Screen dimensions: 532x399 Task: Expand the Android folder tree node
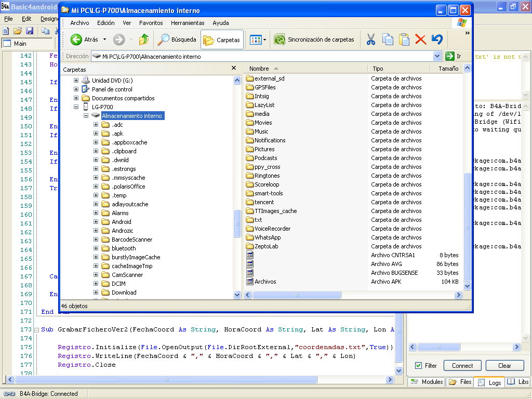96,222
